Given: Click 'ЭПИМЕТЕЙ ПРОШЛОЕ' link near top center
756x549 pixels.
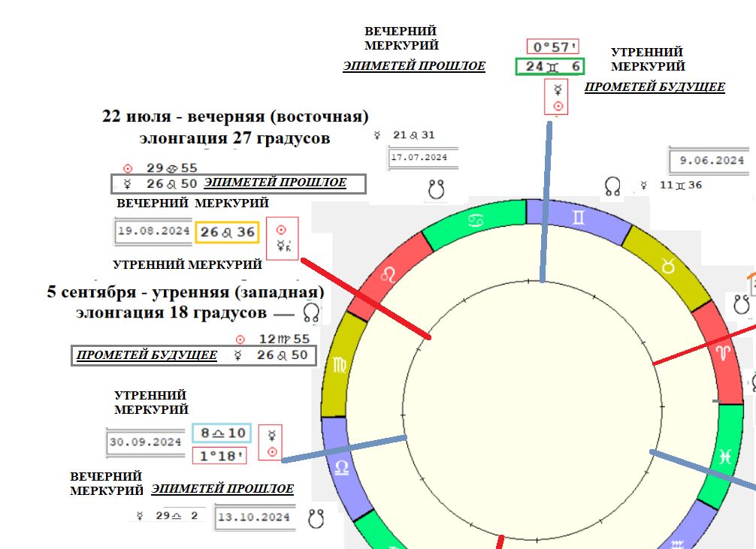Looking at the screenshot, I should pyautogui.click(x=414, y=66).
